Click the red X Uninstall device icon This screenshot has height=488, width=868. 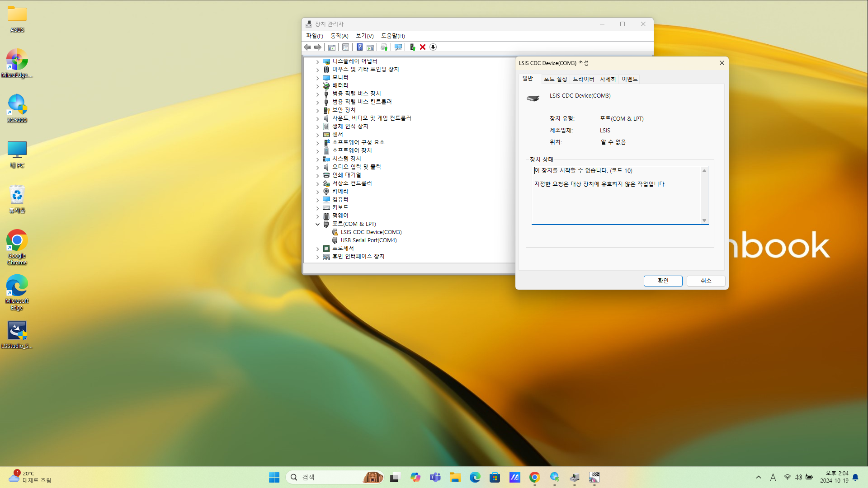tap(423, 47)
